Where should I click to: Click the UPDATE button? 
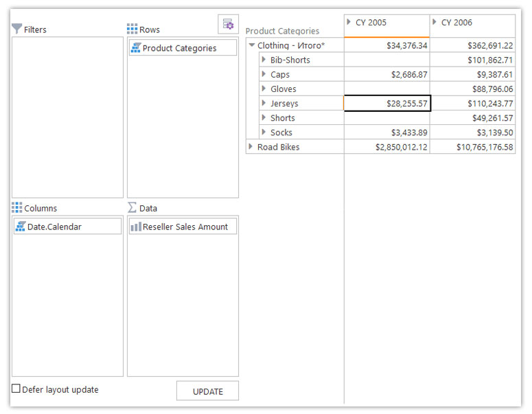click(207, 391)
